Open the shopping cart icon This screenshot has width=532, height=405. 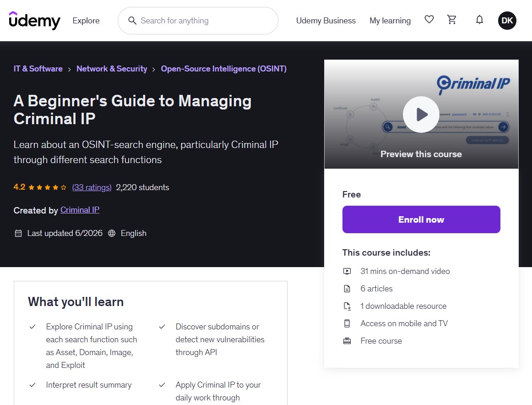[451, 20]
